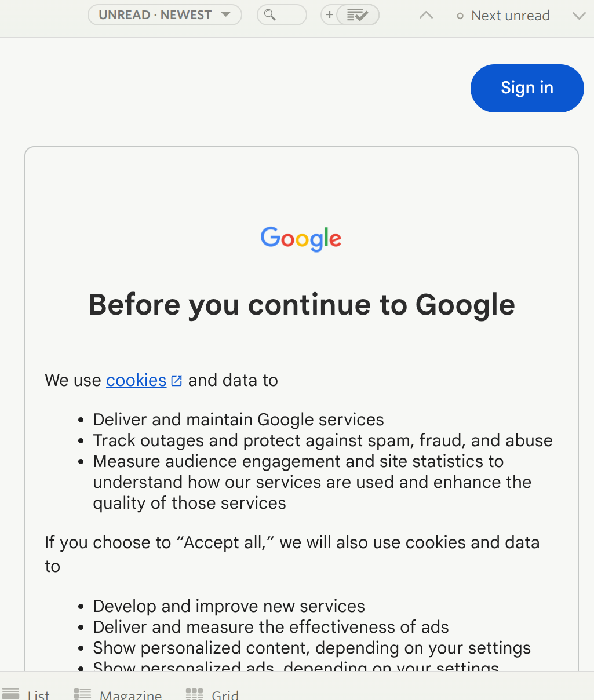Viewport: 594px width, 700px height.
Task: Open the cookies link
Action: point(136,380)
